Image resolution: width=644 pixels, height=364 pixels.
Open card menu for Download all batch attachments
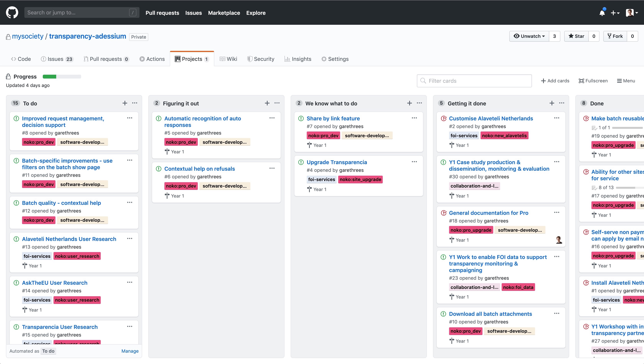click(x=557, y=314)
